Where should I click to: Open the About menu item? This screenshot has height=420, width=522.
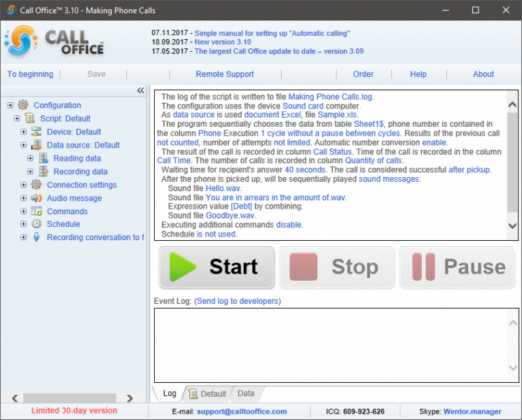pos(483,74)
